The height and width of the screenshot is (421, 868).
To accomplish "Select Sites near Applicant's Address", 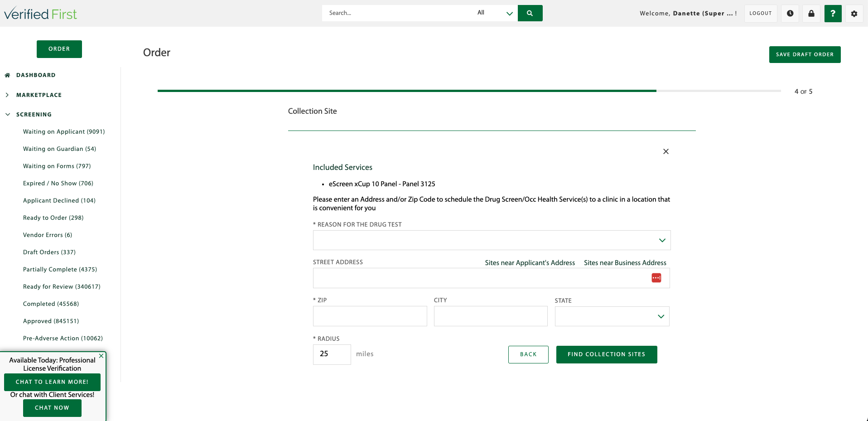I will point(530,262).
